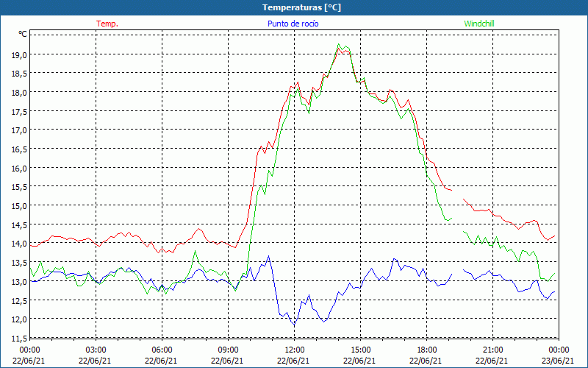
Task: Click the '11,5' y-axis value
Action: tap(21, 339)
